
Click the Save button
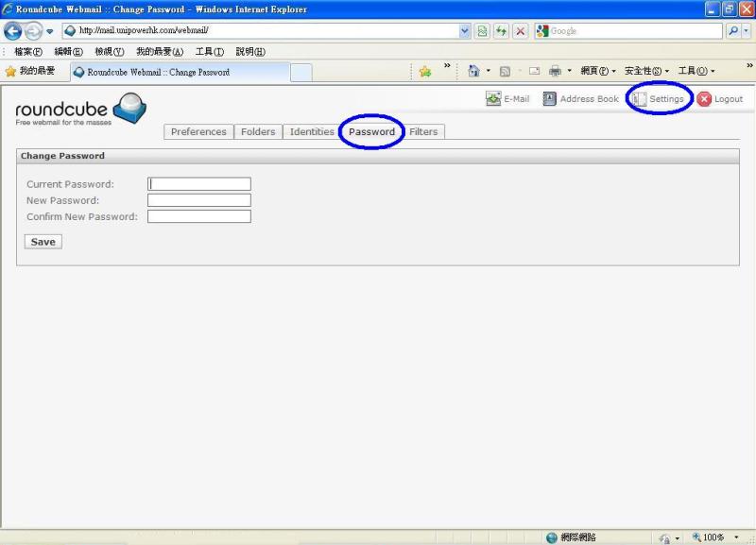[43, 242]
